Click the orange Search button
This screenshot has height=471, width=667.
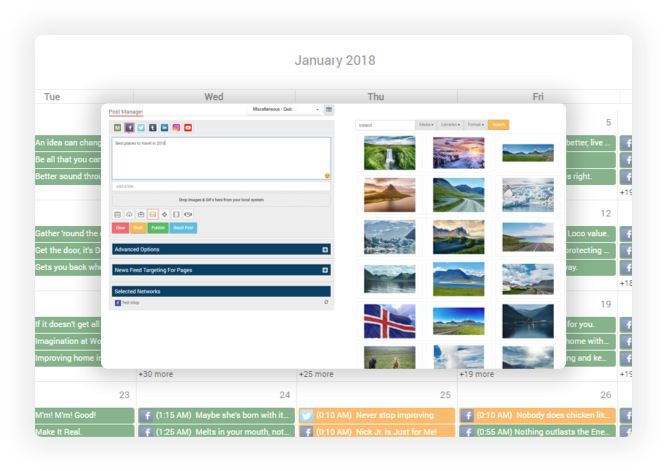pos(499,125)
